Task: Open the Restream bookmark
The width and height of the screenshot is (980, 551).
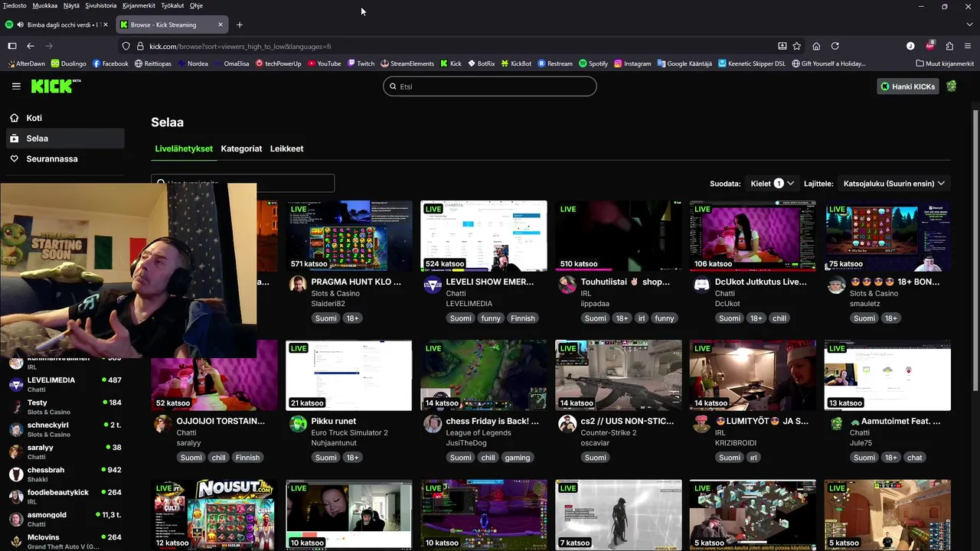Action: (x=555, y=64)
